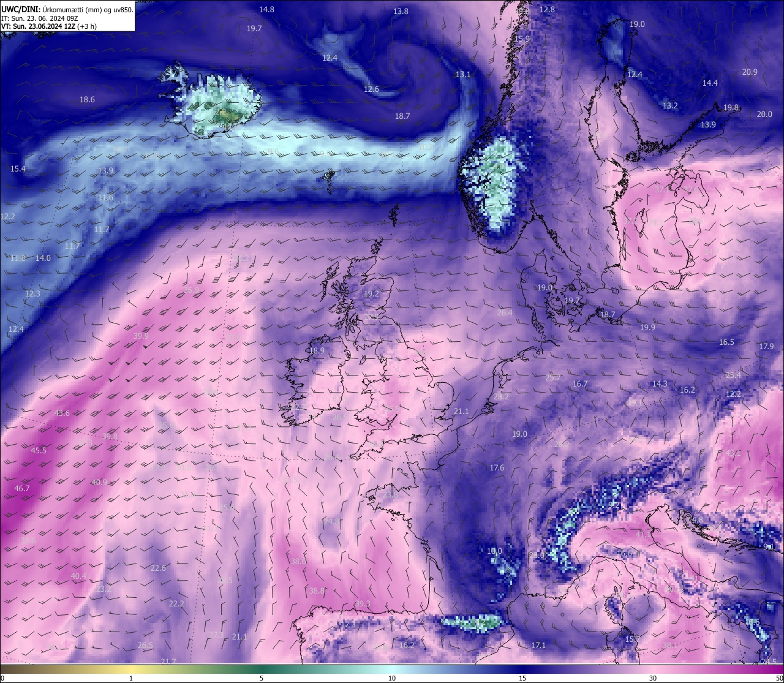Click the 20.0 value on the map
Screen dimensions: 784x683
click(764, 114)
